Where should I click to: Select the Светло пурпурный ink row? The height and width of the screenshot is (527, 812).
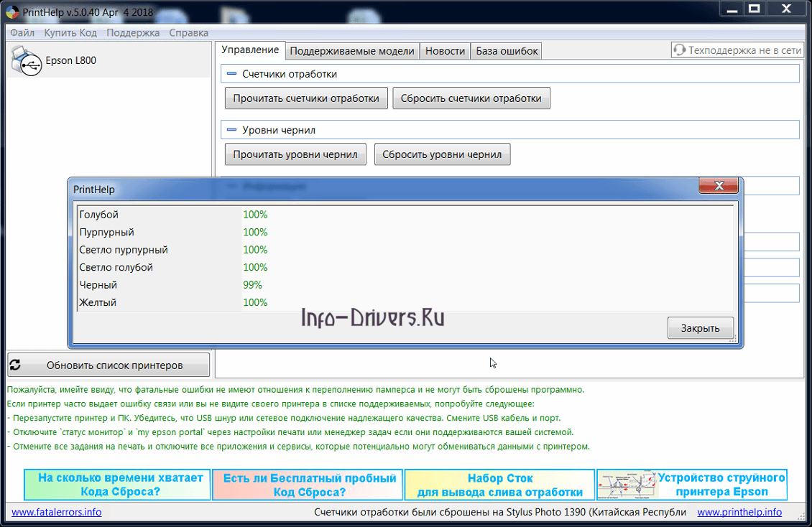tap(405, 250)
